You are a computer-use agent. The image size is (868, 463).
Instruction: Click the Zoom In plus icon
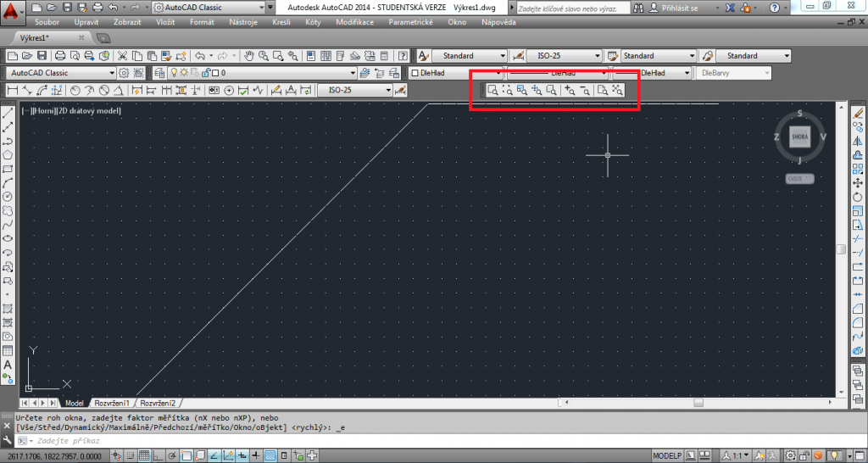tap(569, 90)
